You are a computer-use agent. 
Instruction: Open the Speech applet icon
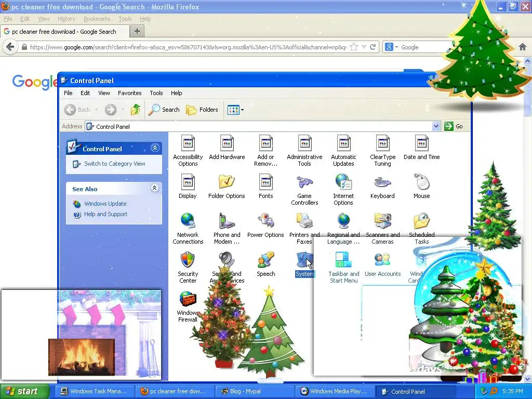pos(265,264)
